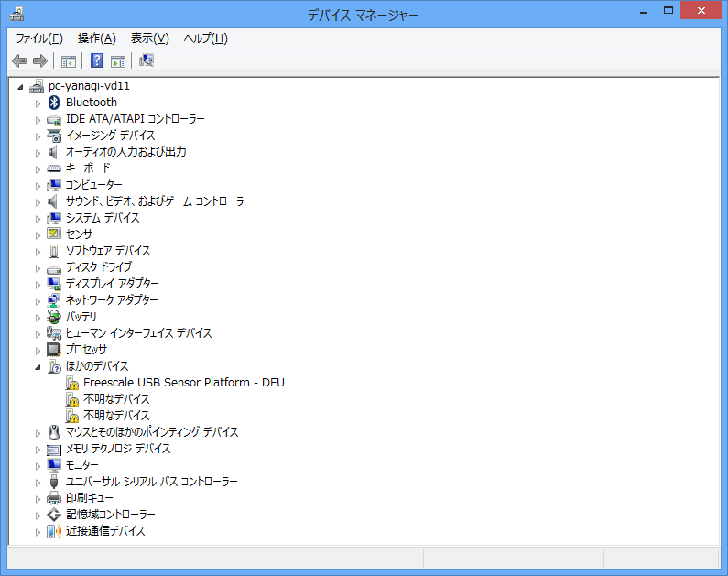The width and height of the screenshot is (728, 576).
Task: Collapse the pc-yanagi-vd11 root node
Action: tap(20, 87)
